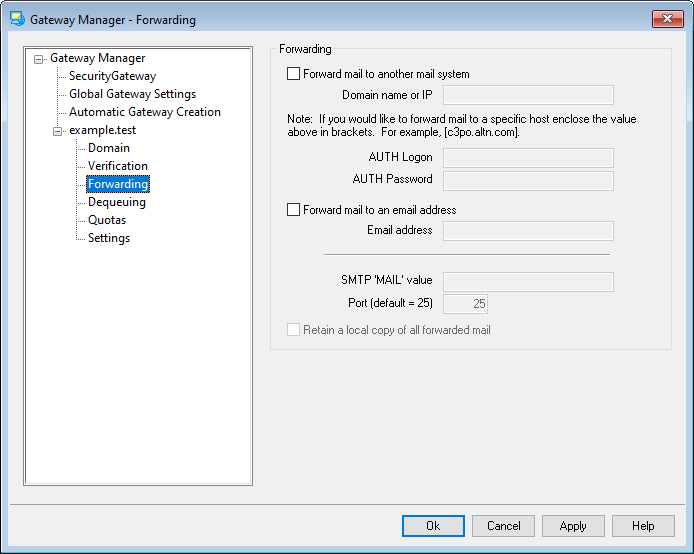Open Help for this dialog
The height and width of the screenshot is (554, 694).
tap(643, 526)
